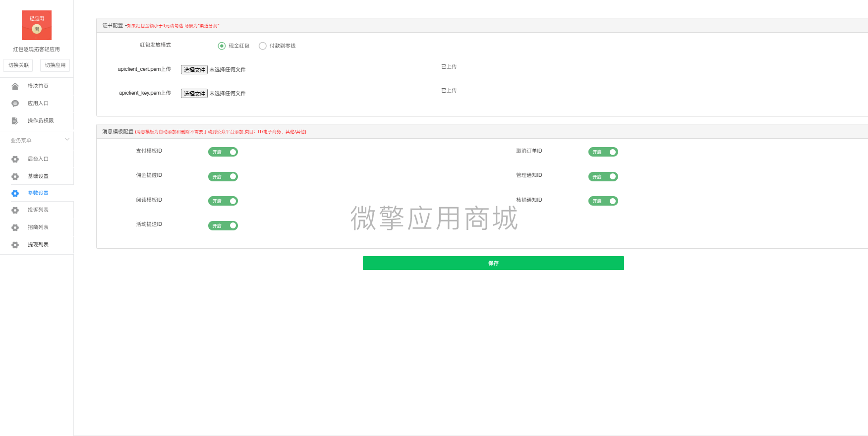Click the gear icon beside 基础设置
Screen dimensions: 868x436
pyautogui.click(x=15, y=176)
